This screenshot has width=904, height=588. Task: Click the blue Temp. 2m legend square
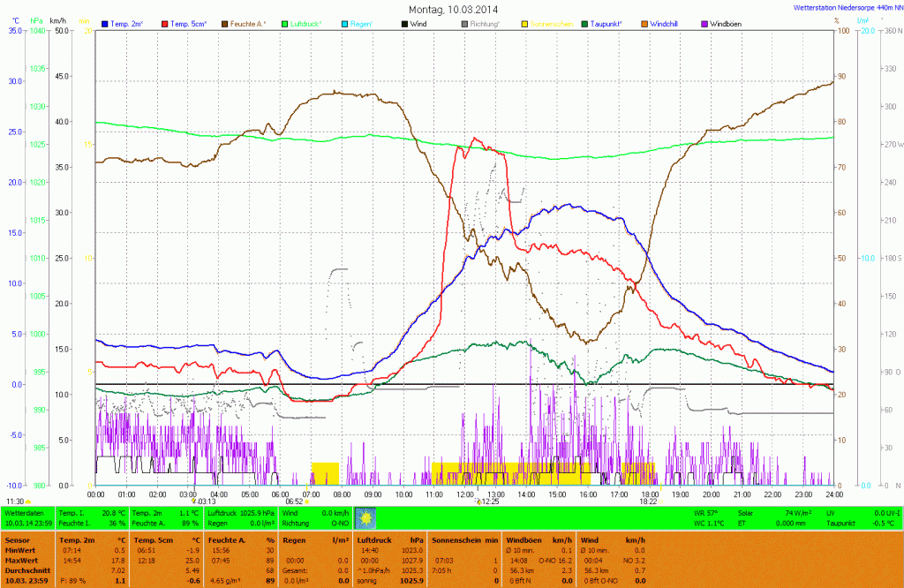(106, 24)
